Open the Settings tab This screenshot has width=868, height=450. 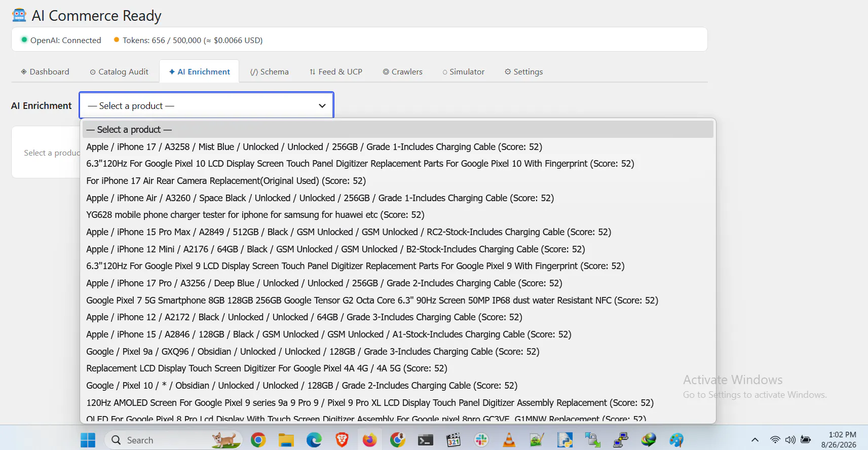coord(524,71)
